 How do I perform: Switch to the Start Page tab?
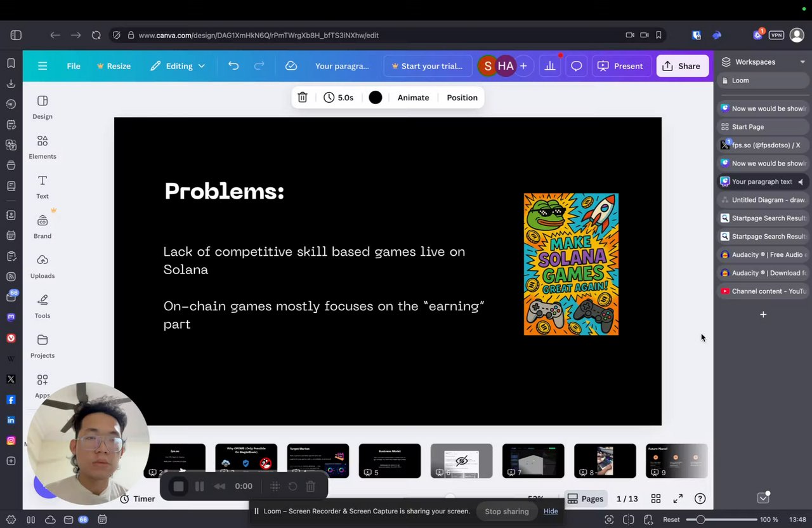pyautogui.click(x=763, y=127)
